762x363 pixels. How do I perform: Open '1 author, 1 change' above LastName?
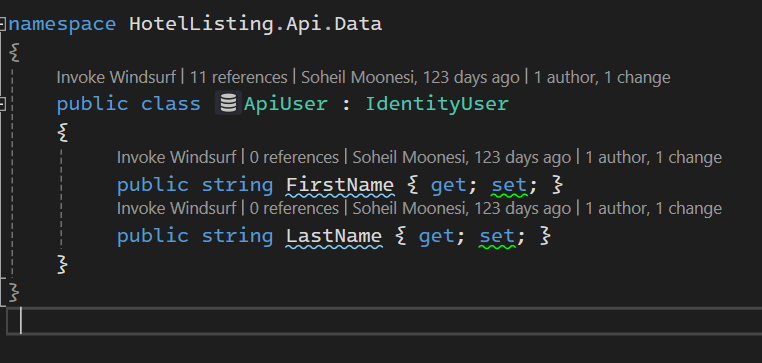click(654, 208)
